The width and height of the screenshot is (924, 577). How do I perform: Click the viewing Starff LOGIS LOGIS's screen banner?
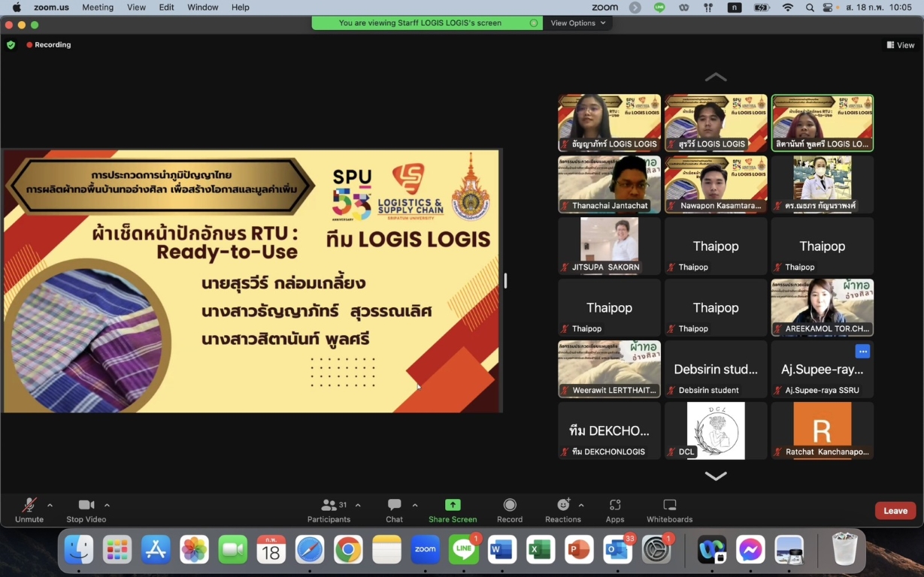(x=427, y=23)
